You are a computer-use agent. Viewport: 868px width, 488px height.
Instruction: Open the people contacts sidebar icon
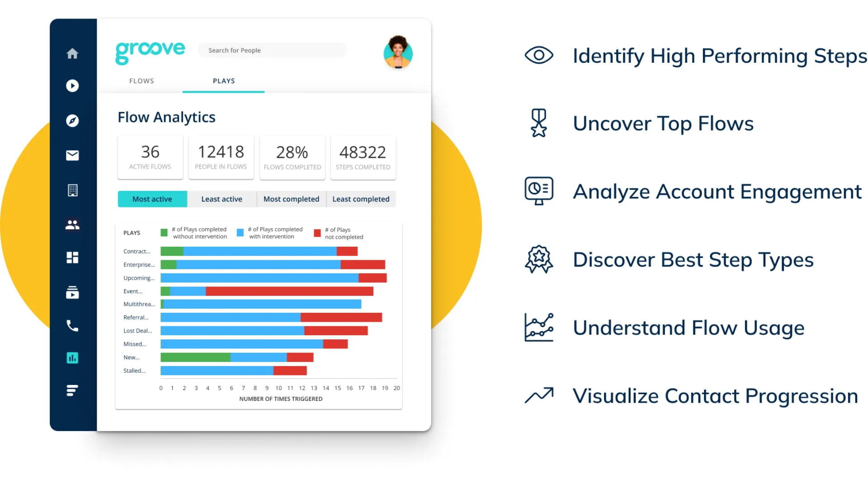(x=72, y=225)
